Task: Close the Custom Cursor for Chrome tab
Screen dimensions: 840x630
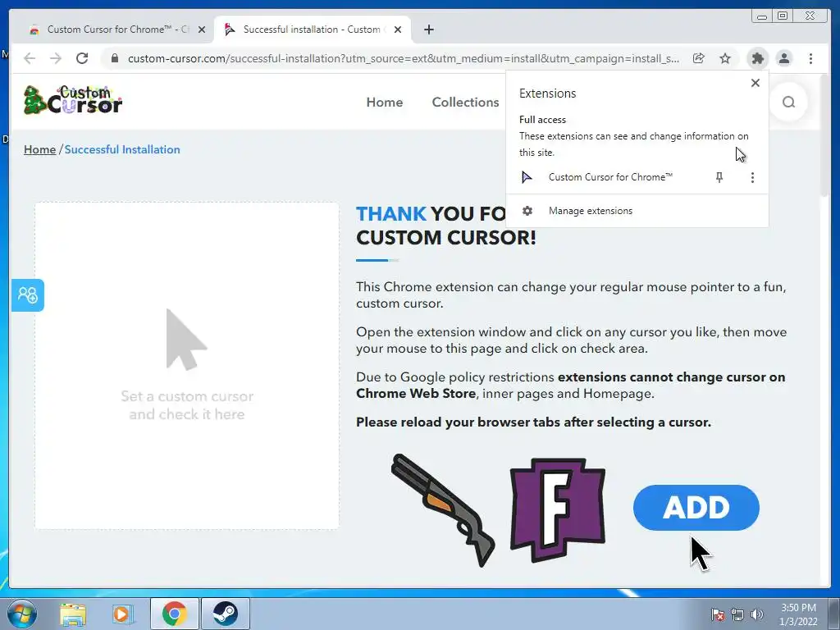Action: click(x=202, y=30)
